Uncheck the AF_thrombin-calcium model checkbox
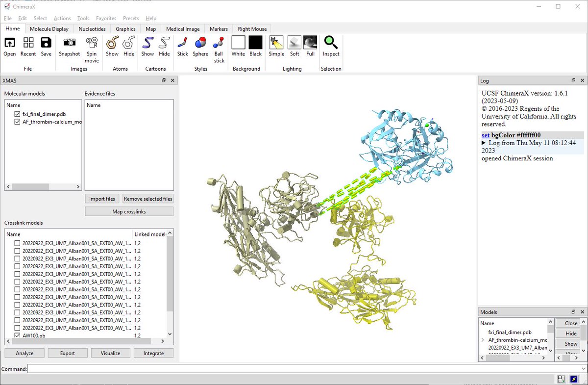 (x=18, y=122)
